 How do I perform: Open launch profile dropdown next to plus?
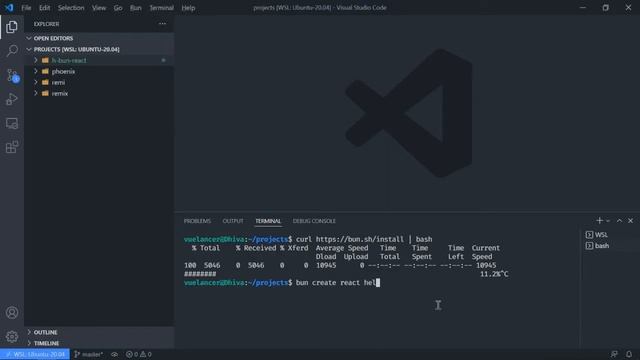click(x=608, y=221)
